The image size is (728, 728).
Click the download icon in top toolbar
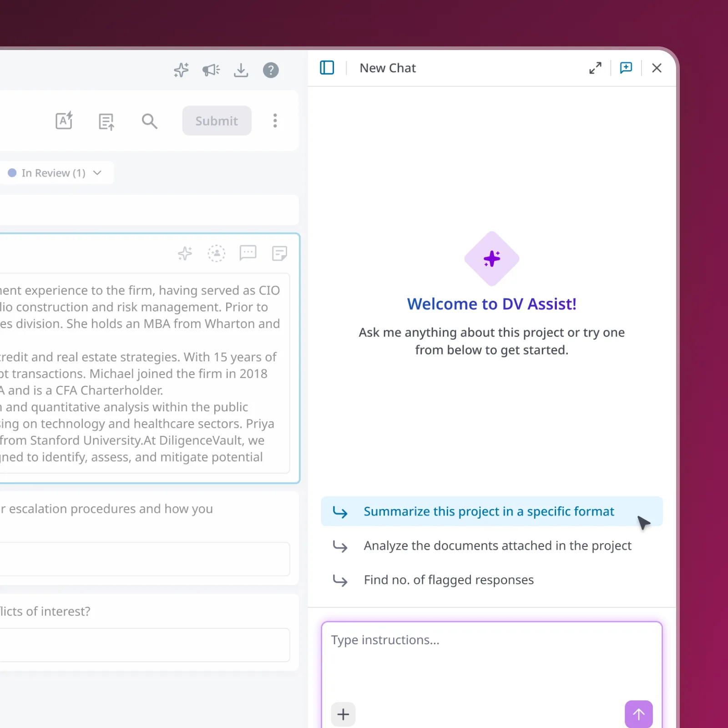click(241, 70)
